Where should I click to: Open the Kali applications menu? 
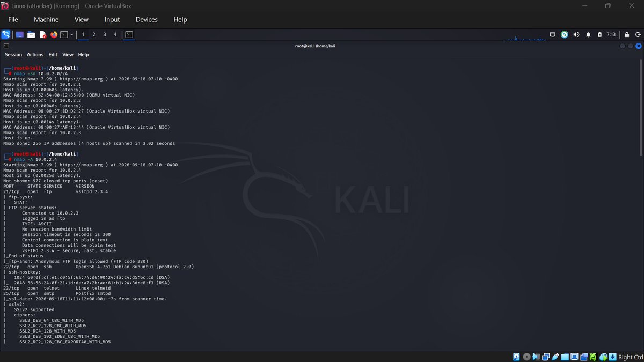[x=6, y=35]
